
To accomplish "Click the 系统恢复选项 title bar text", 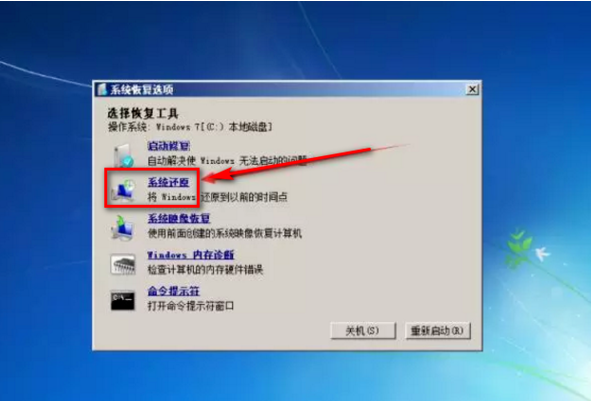I will [x=142, y=90].
